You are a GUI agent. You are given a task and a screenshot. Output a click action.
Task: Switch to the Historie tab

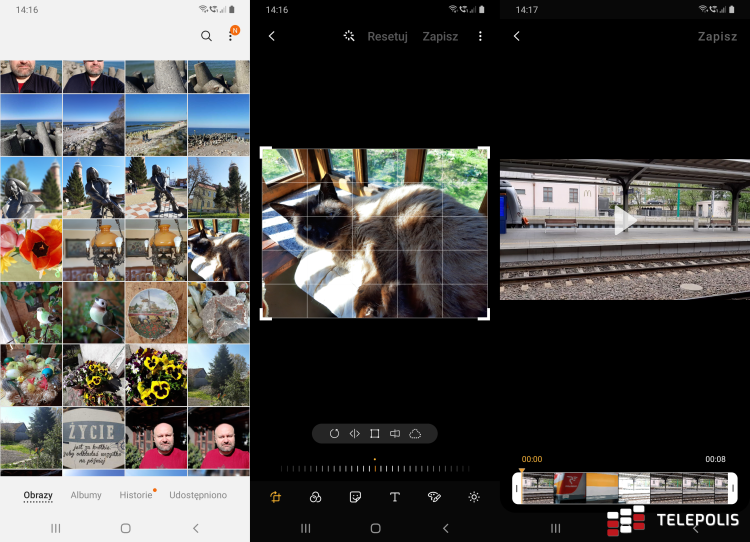click(x=136, y=495)
